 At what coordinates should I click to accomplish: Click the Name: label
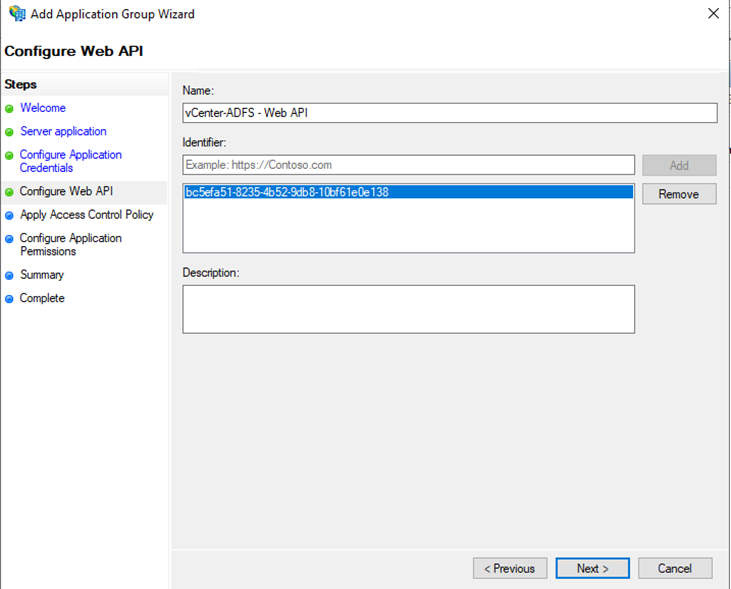pyautogui.click(x=198, y=90)
